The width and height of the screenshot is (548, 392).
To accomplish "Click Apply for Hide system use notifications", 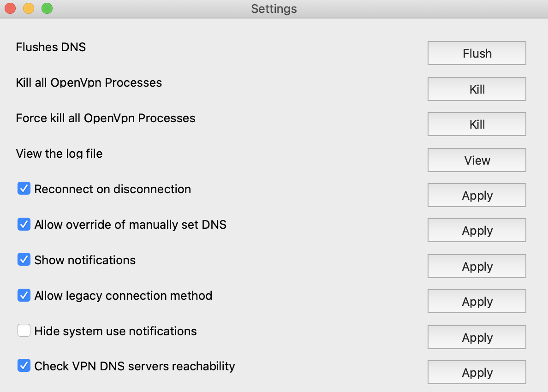I will click(477, 338).
